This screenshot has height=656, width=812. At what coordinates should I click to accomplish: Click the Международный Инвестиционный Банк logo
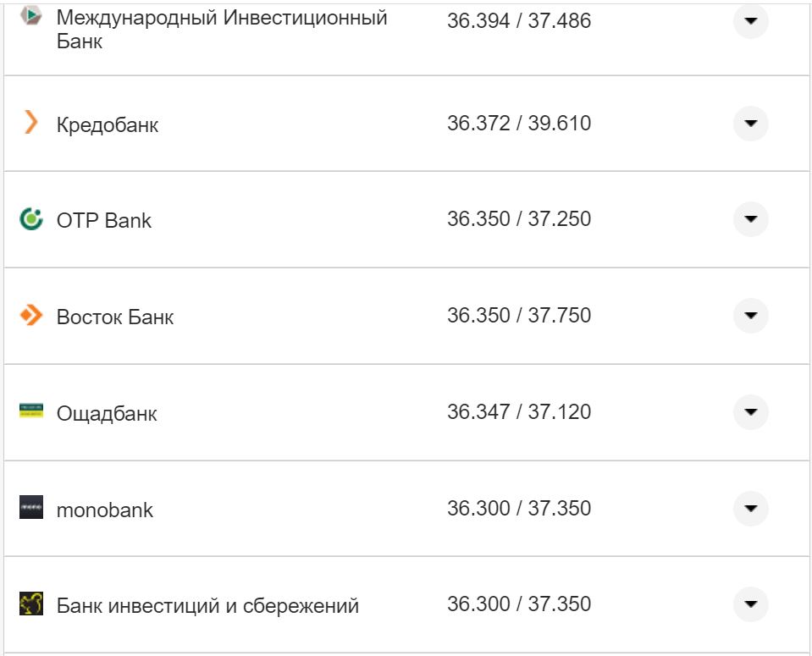31,15
